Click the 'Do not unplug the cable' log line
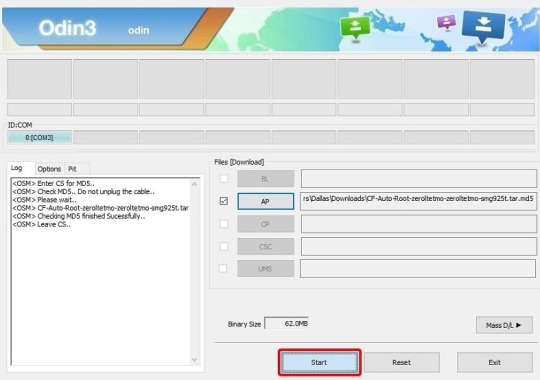The width and height of the screenshot is (540, 380). tap(84, 192)
